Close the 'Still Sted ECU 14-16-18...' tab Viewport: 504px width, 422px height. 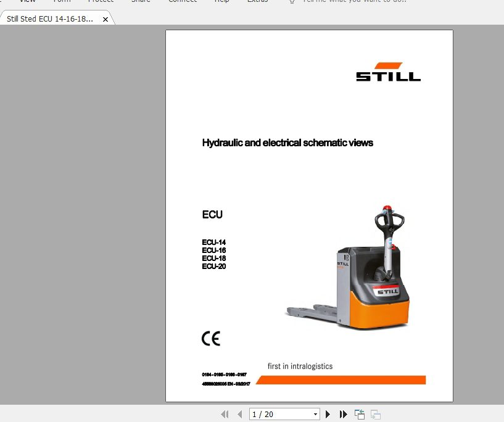point(105,19)
